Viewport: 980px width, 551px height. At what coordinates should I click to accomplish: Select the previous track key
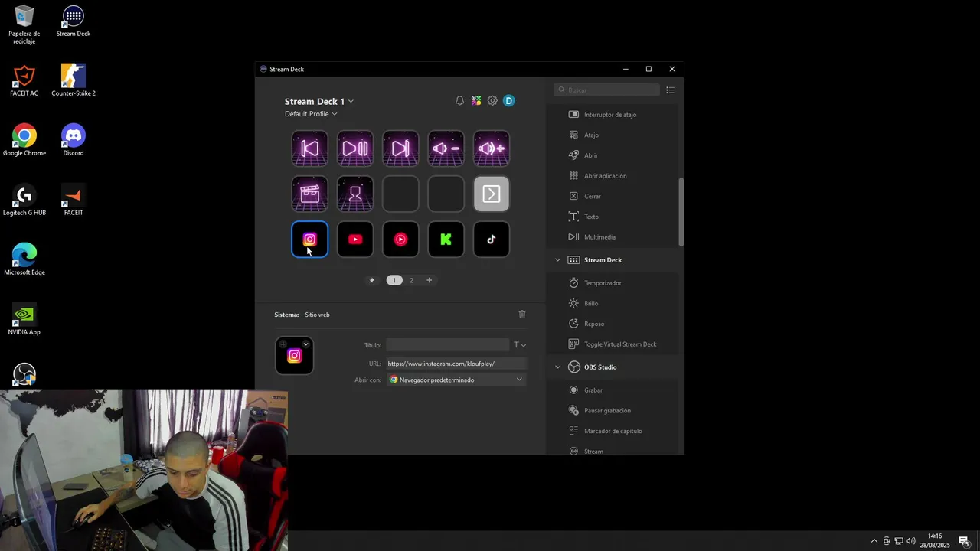pos(310,148)
